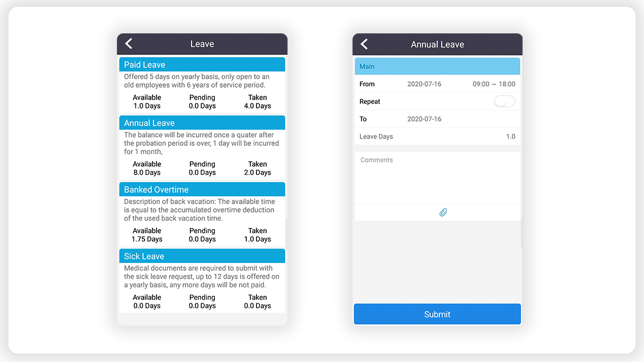Click Paid Leave Available 1.0 Days
This screenshot has width=644, height=362.
point(147,102)
